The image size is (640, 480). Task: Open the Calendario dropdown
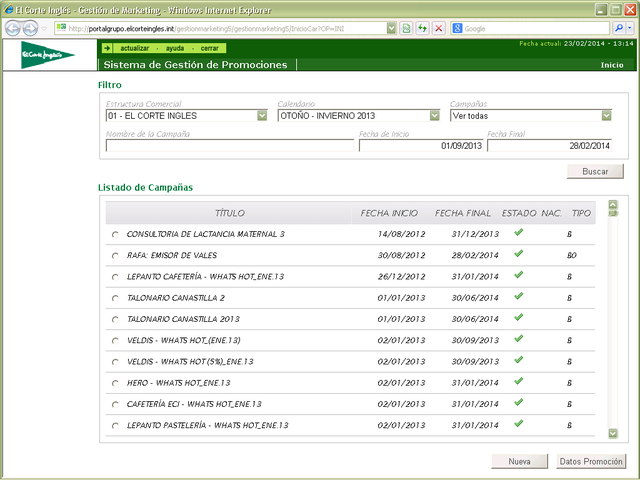tap(434, 116)
